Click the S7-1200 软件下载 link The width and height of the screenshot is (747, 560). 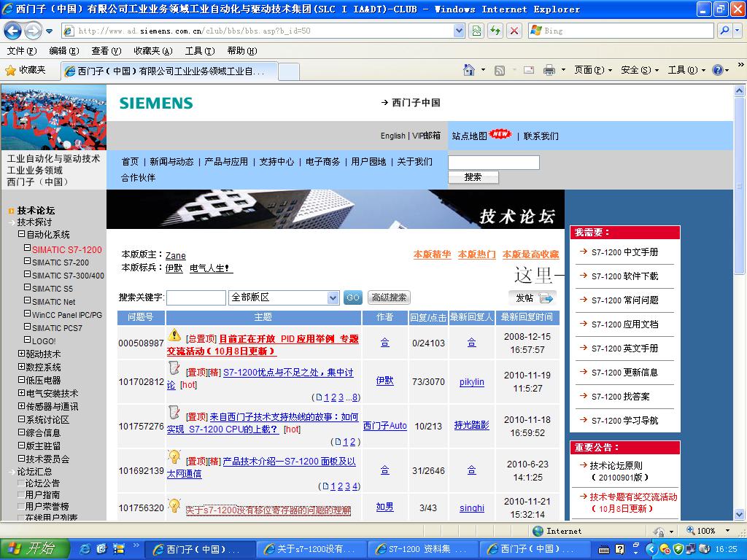click(624, 276)
